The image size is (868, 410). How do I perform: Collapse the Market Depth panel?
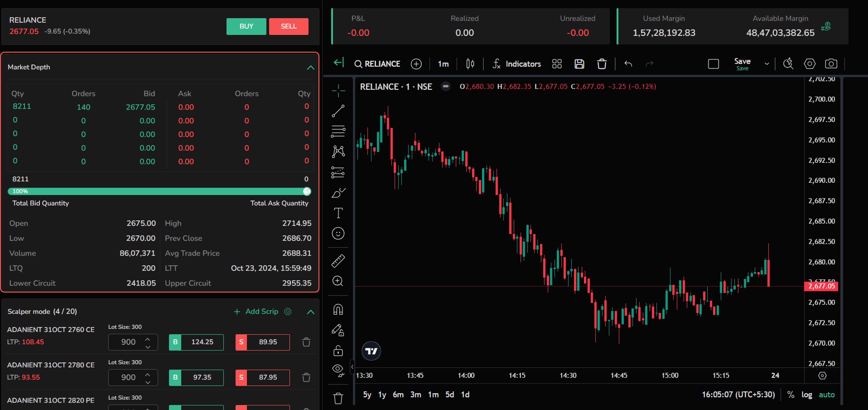[310, 68]
